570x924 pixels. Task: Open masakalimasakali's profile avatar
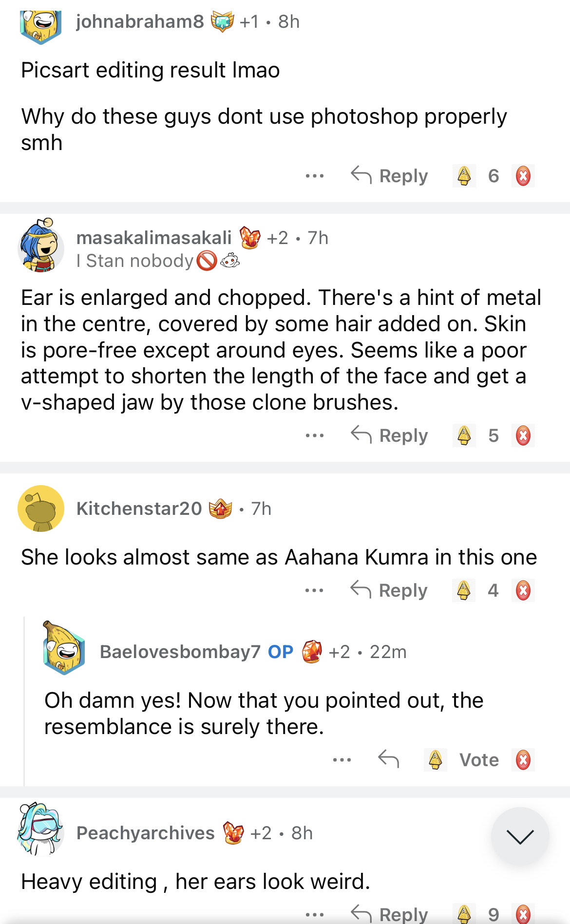[x=41, y=246]
